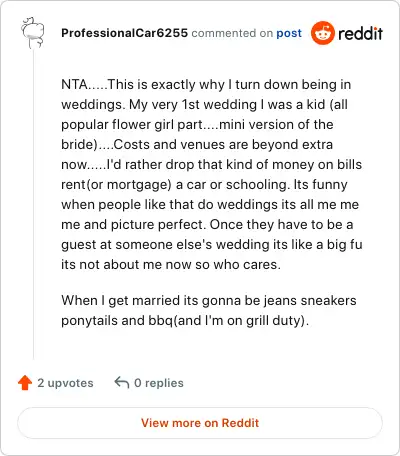The width and height of the screenshot is (400, 456).
Task: Click the line ending "on grill duty)"
Action: pyautogui.click(x=185, y=320)
